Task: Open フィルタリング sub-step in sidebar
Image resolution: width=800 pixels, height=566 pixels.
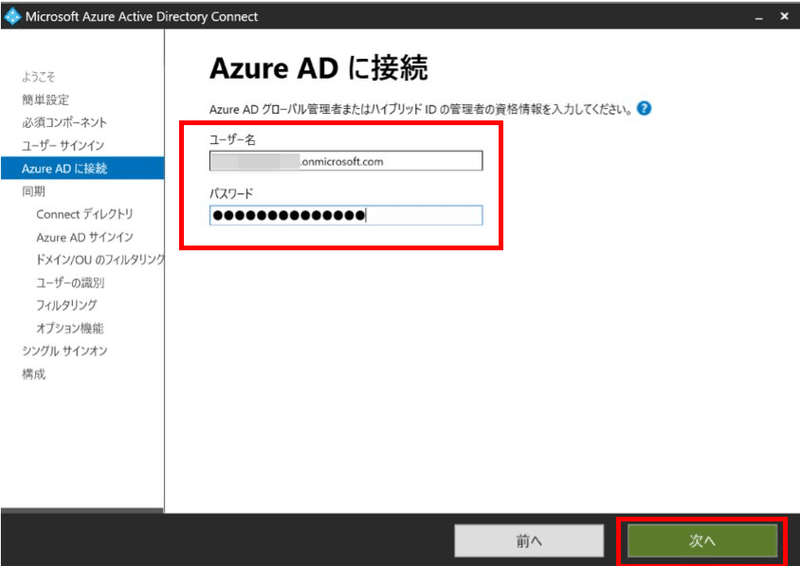Action: coord(66,305)
